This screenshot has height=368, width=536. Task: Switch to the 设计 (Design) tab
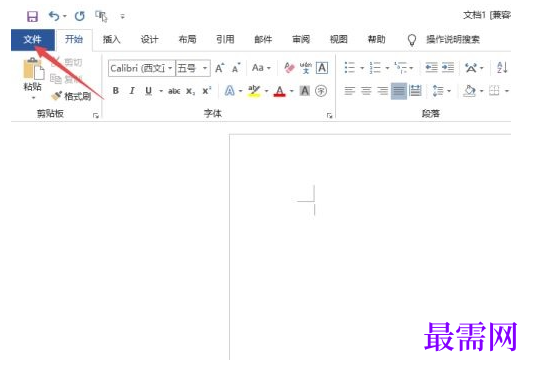click(150, 40)
